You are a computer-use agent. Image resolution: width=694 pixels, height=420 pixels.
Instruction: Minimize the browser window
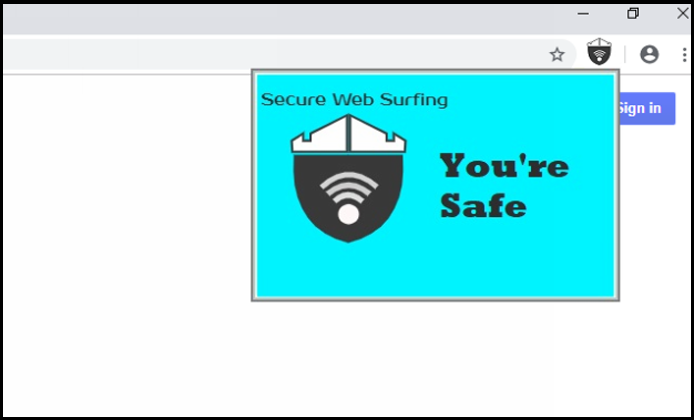click(583, 14)
